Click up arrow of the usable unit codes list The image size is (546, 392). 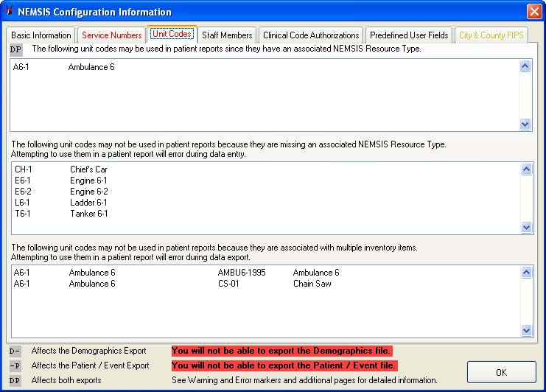pyautogui.click(x=525, y=66)
